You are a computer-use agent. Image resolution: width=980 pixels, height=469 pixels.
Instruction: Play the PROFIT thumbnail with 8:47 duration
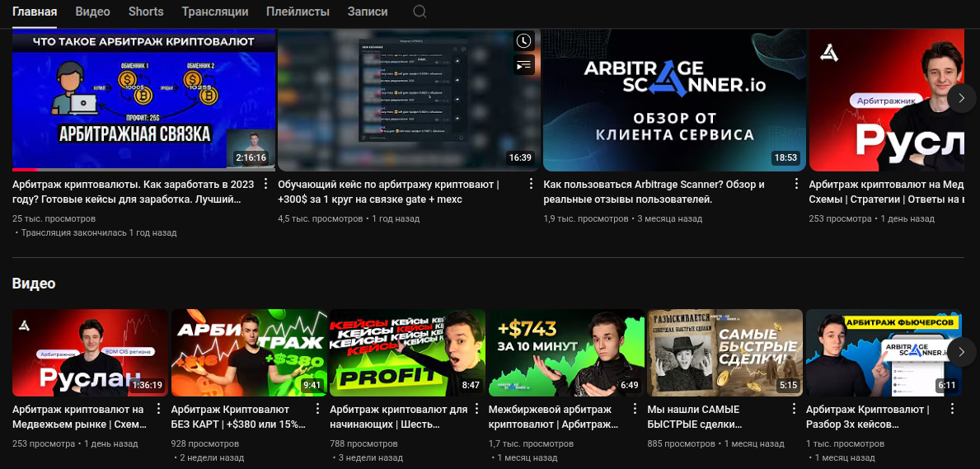pyautogui.click(x=407, y=353)
